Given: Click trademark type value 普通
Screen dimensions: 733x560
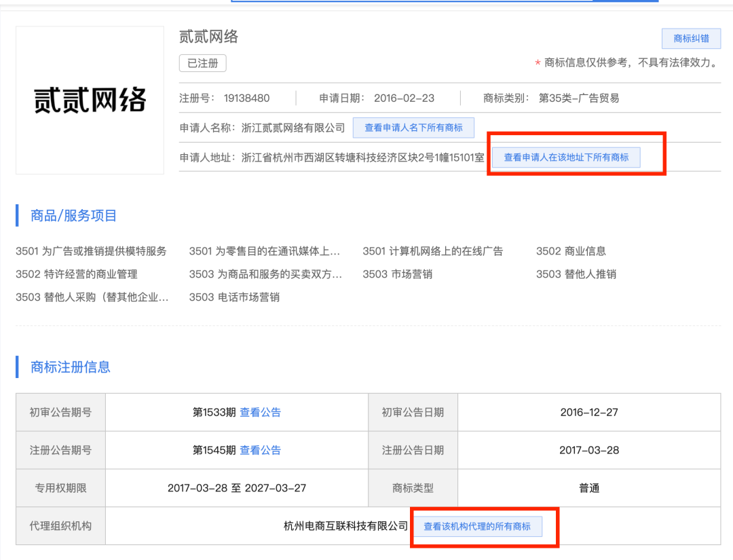Looking at the screenshot, I should [x=589, y=488].
